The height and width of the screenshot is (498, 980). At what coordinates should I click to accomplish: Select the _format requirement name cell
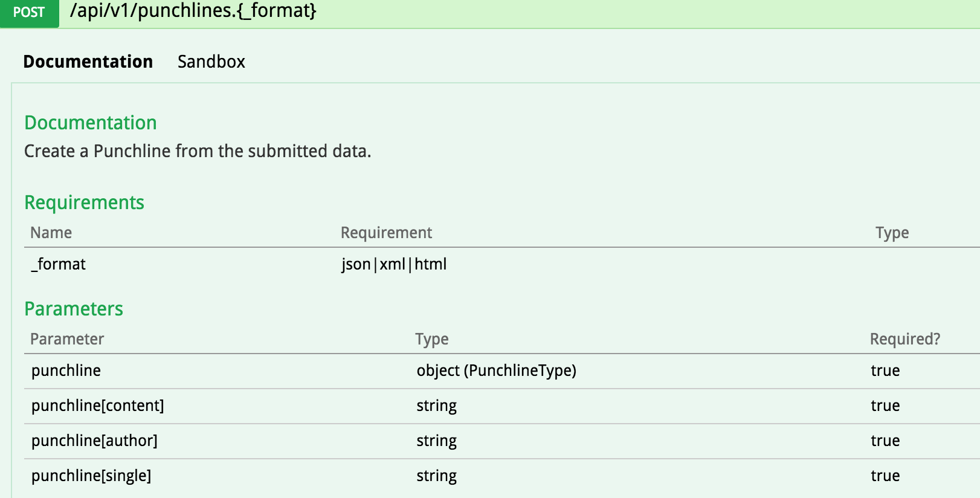pos(59,264)
